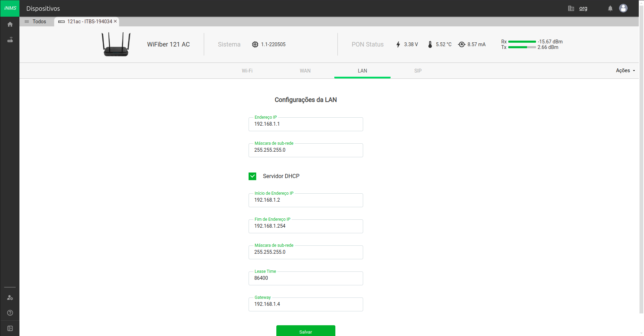Disable the Servidor DHCP checkbox

coord(252,176)
